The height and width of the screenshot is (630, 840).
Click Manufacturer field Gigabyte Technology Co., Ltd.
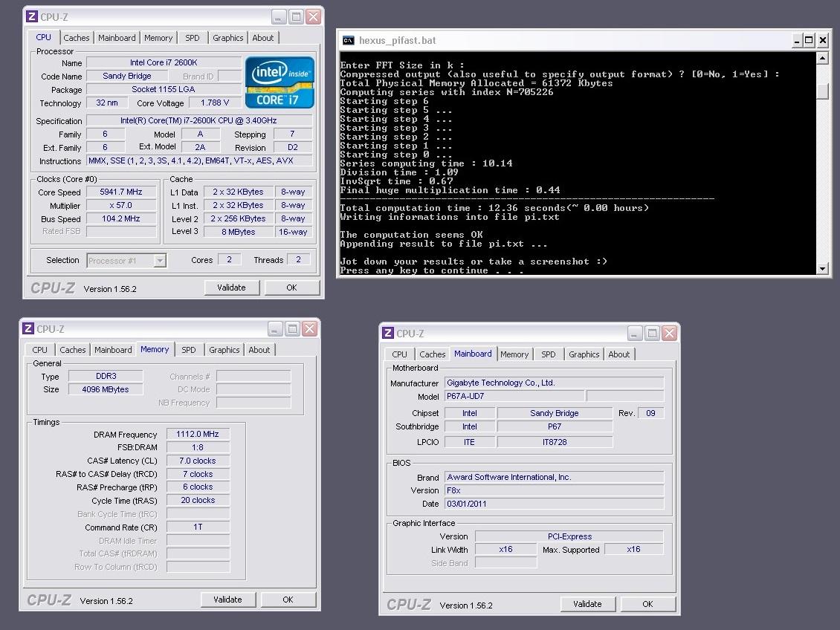[554, 383]
